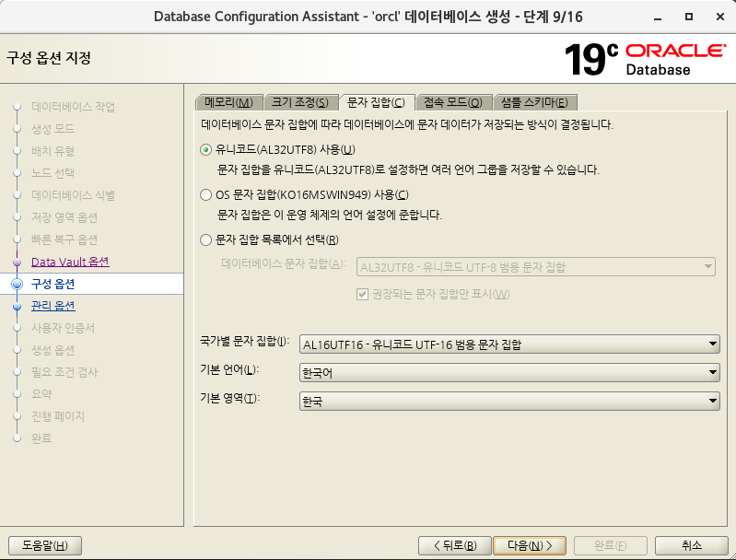Image resolution: width=736 pixels, height=560 pixels.
Task: Open the 크기 조정(S) tab
Action: pos(300,102)
